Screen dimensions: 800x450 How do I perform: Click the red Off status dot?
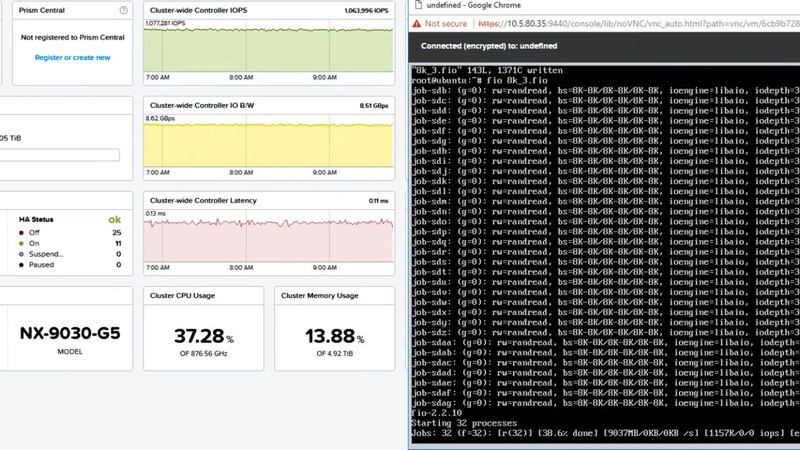tap(21, 233)
